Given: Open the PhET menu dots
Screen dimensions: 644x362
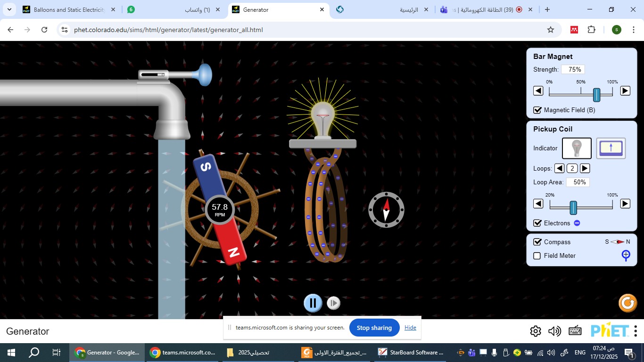Looking at the screenshot, I should pyautogui.click(x=636, y=331).
